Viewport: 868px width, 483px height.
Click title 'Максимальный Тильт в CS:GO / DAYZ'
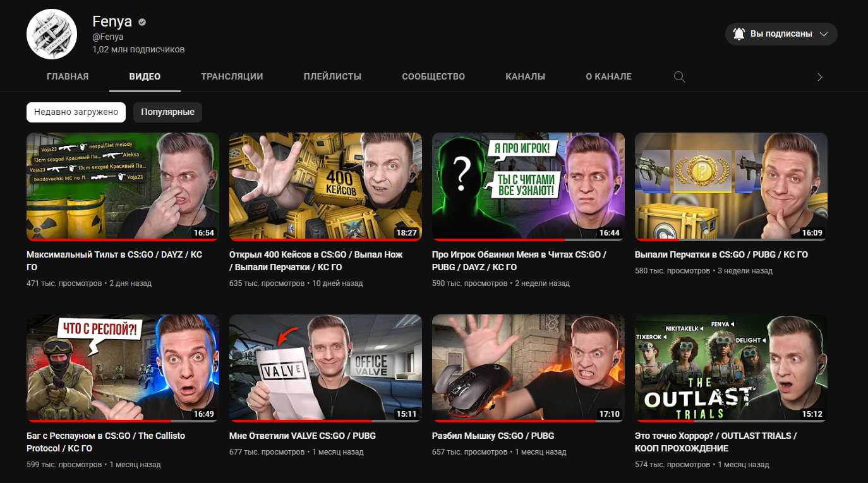(x=115, y=261)
